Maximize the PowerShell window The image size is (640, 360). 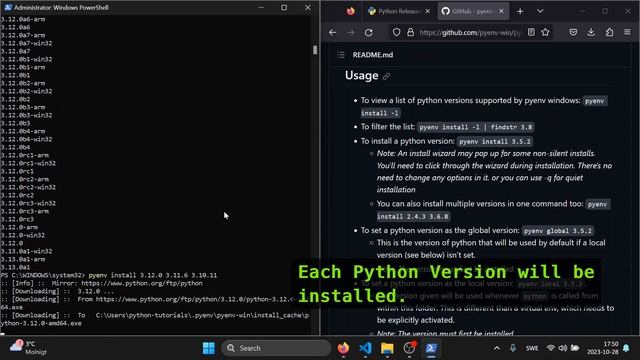(284, 7)
